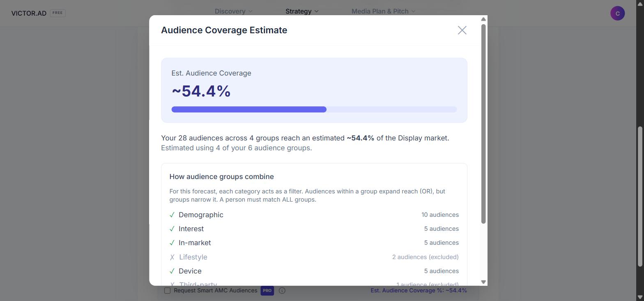
Task: Click the info icon beside Smart AMC Audiences
Action: click(x=282, y=290)
